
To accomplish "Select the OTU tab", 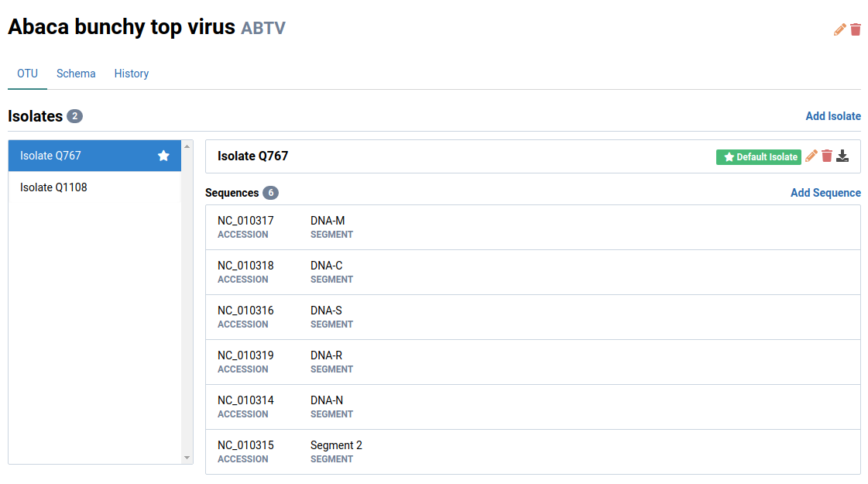I will pos(27,74).
